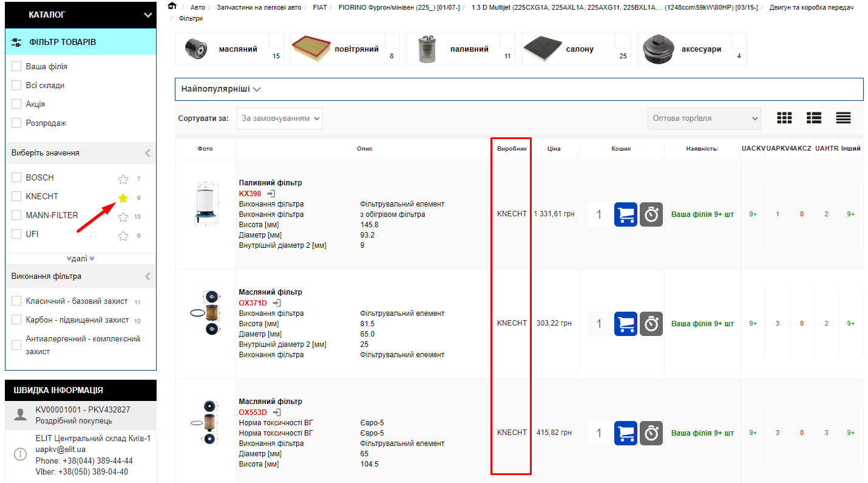Open the sort order За замовчуванням dropdown
Image resolution: width=868 pixels, height=483 pixels.
[280, 118]
